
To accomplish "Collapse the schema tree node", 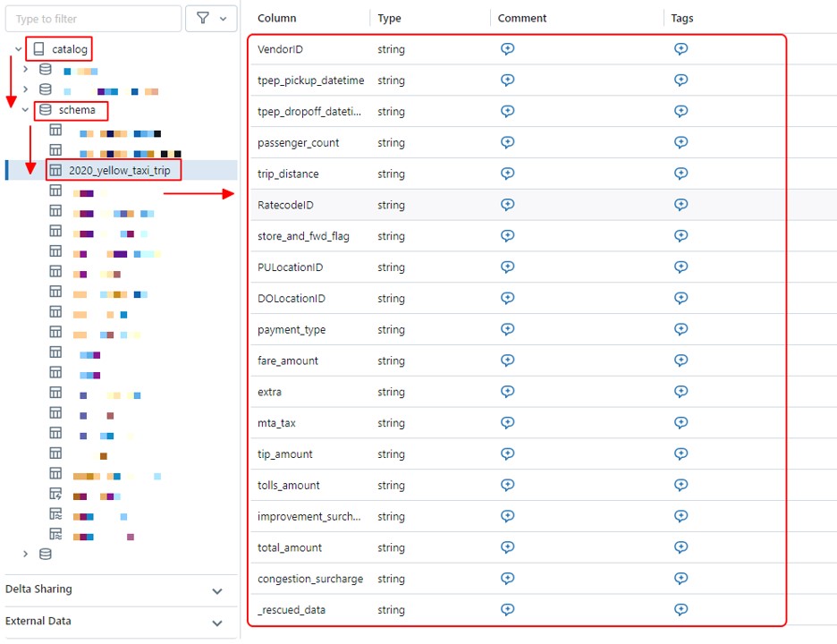I will tap(25, 110).
